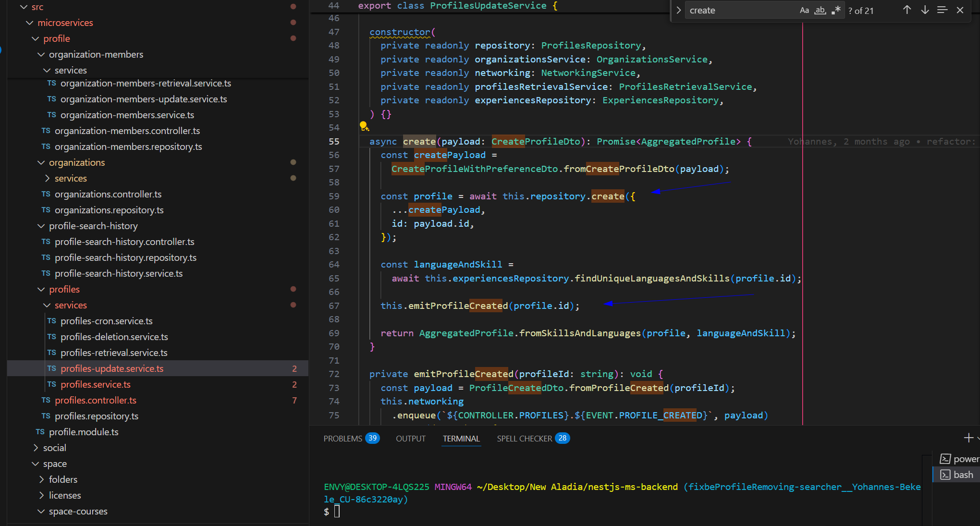Go to next search match arrow
This screenshot has width=980, height=526.
(x=925, y=10)
